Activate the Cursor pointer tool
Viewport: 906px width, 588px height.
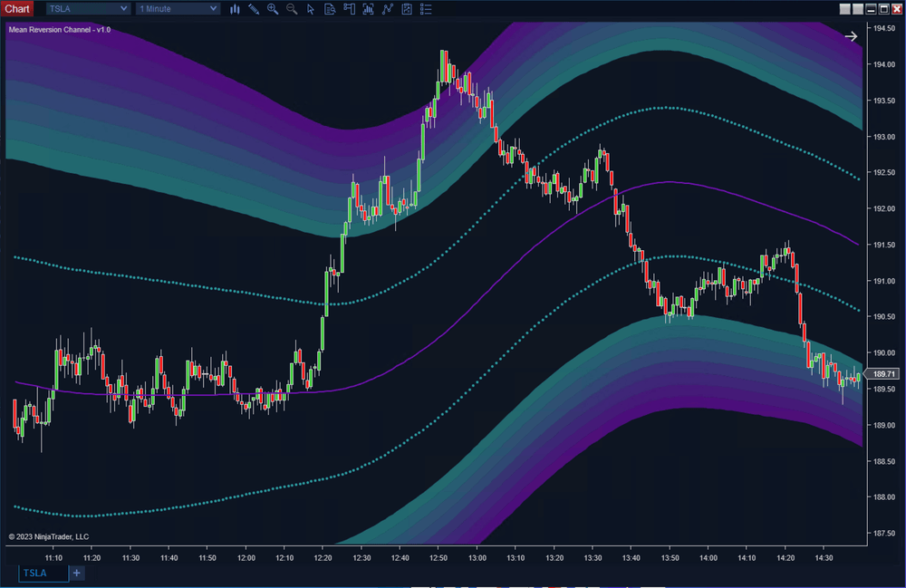[311, 9]
